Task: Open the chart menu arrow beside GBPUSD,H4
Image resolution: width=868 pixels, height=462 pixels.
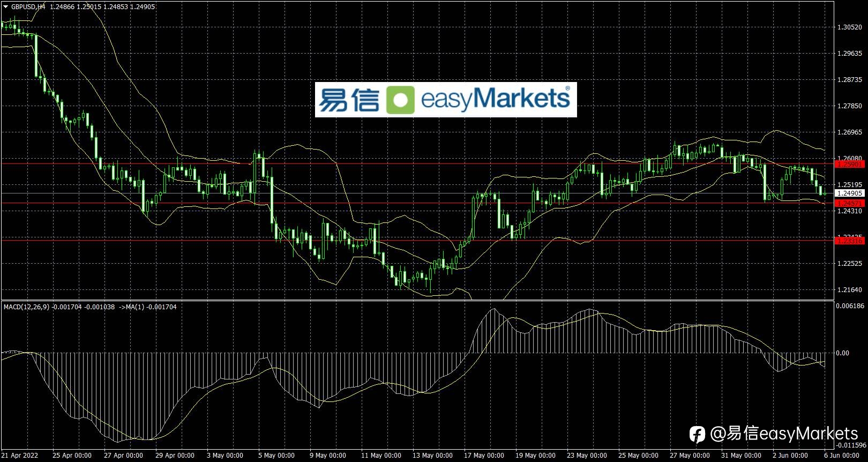Action: pos(6,6)
